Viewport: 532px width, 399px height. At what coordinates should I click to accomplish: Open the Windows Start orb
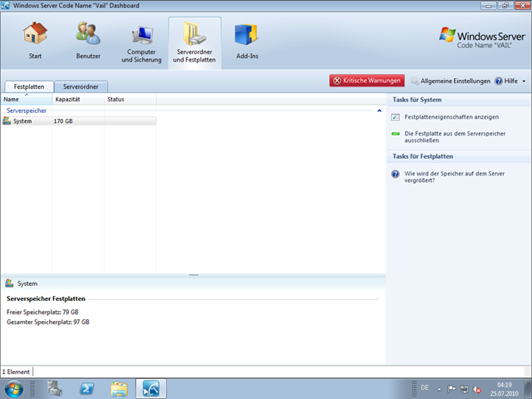[x=13, y=389]
